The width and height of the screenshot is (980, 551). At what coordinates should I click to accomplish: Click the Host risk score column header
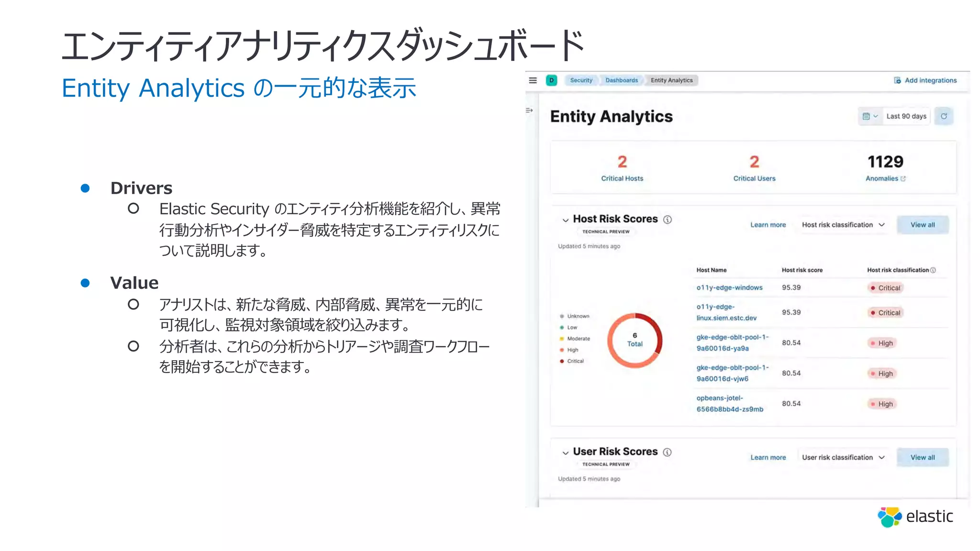(802, 270)
